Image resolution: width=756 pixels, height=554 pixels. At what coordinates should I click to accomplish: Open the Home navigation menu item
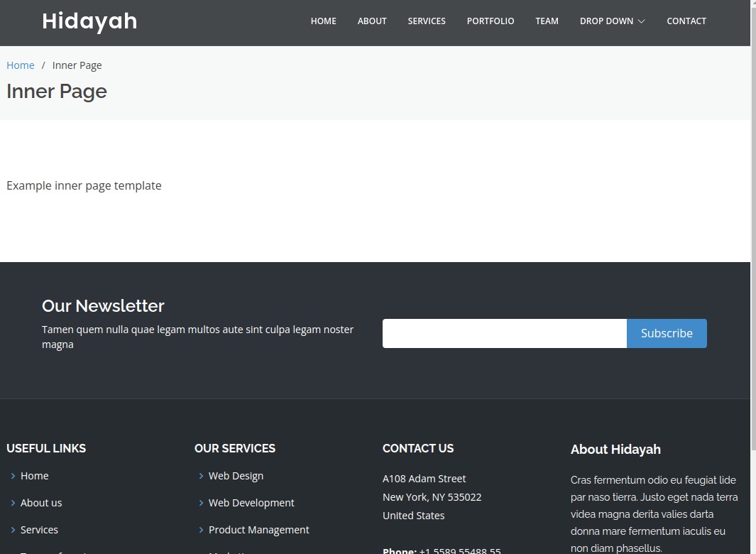(x=323, y=21)
